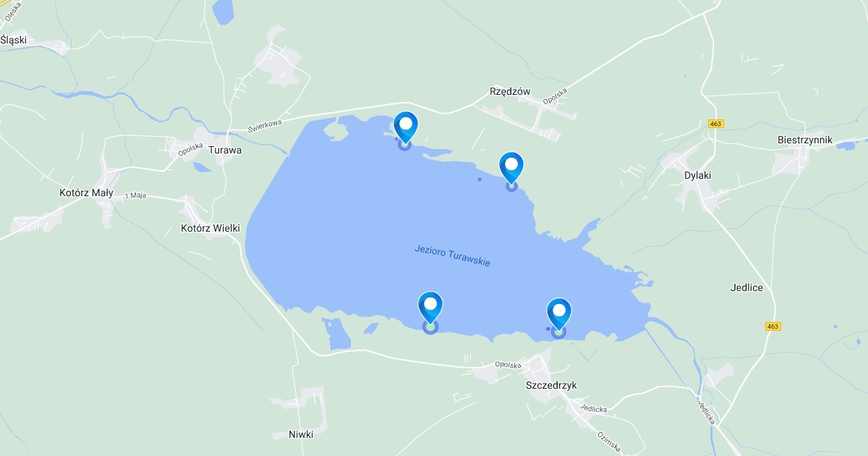868x456 pixels.
Task: Click the Jezioro Turawskie lake label
Action: coord(452,256)
